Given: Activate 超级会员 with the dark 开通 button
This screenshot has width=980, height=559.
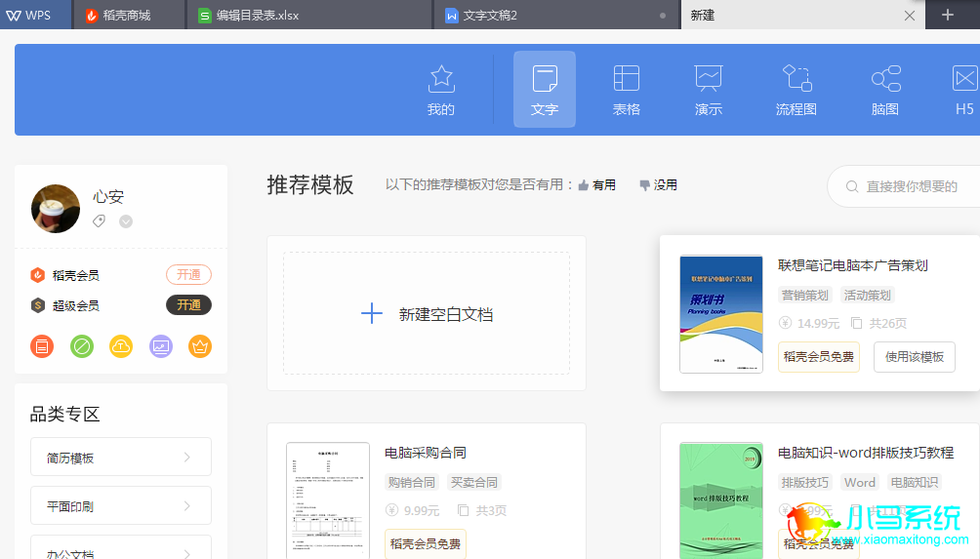Looking at the screenshot, I should coord(188,304).
